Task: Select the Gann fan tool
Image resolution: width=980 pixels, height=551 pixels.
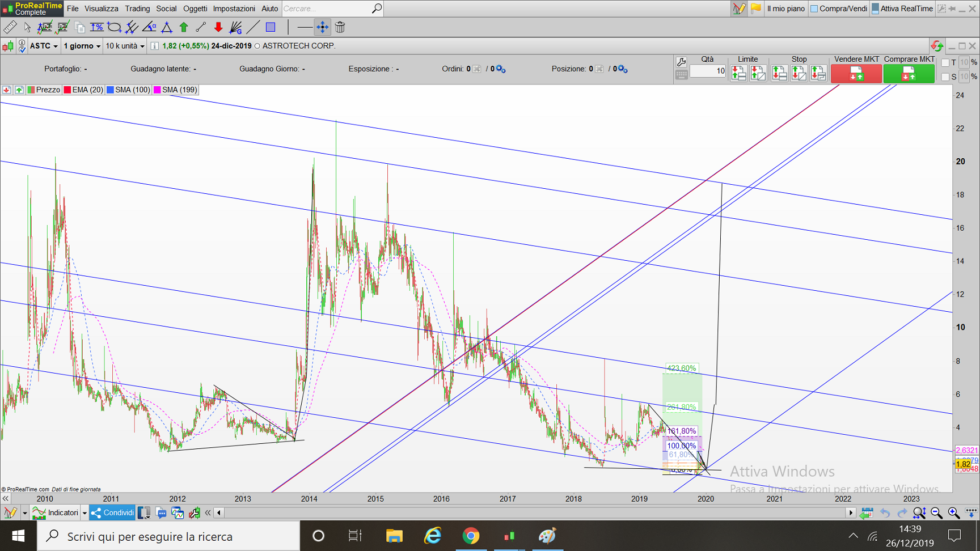Action: tap(236, 27)
